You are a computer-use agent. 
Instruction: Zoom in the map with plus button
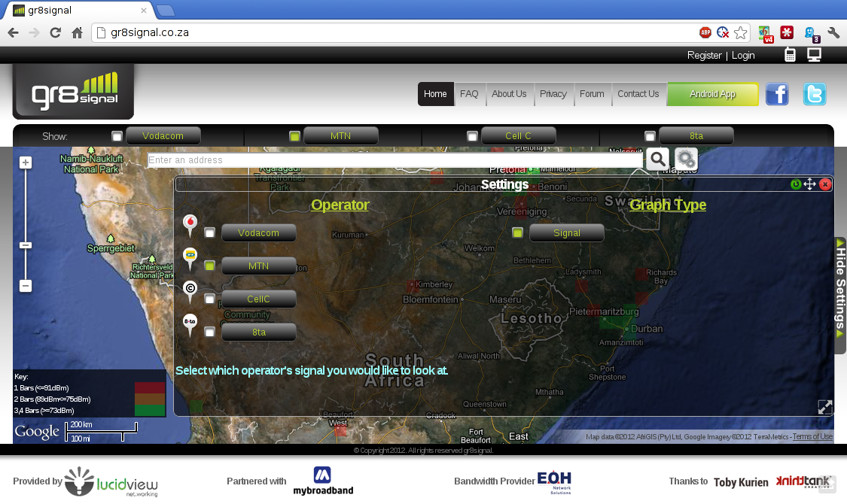point(26,162)
